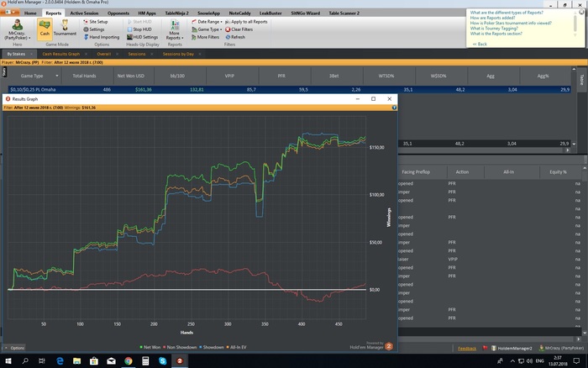Screen dimensions: 588x368
Task: Click the Windows Start button
Action: [x=8, y=361]
